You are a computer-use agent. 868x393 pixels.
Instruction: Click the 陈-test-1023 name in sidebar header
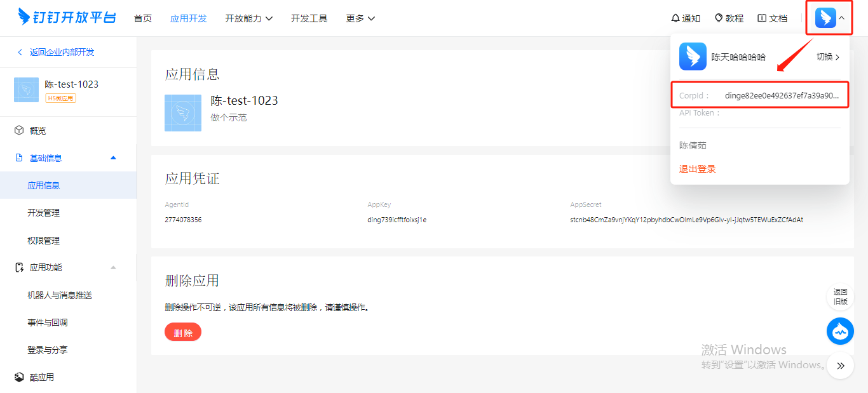click(72, 84)
